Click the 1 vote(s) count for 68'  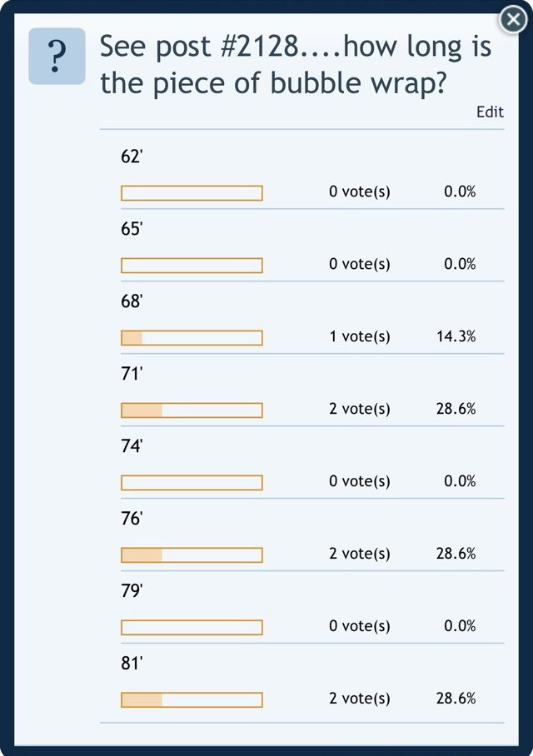point(359,336)
